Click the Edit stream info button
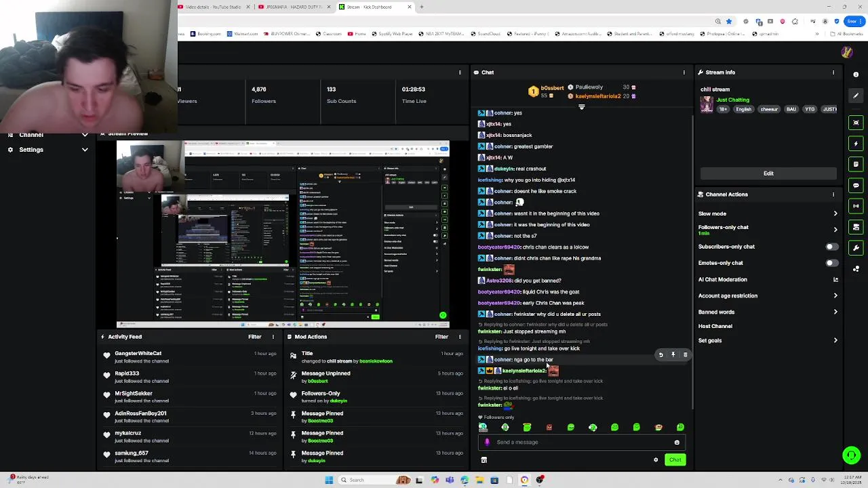Image resolution: width=868 pixels, height=488 pixels. pyautogui.click(x=768, y=174)
